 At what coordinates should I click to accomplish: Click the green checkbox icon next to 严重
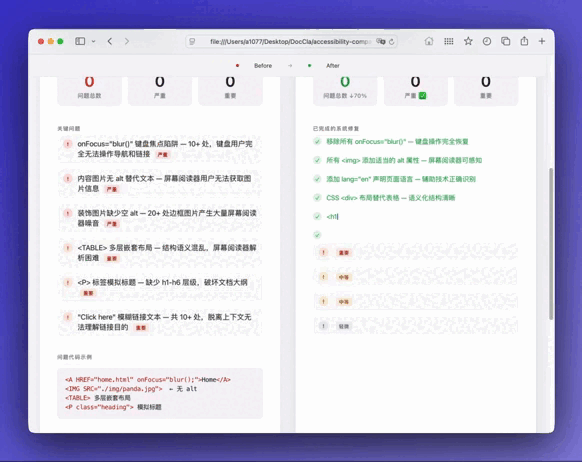(x=422, y=96)
